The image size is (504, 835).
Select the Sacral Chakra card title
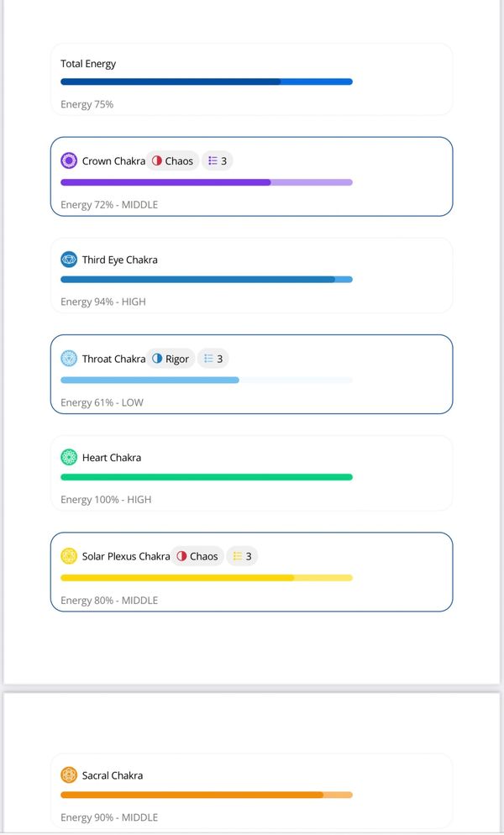113,775
